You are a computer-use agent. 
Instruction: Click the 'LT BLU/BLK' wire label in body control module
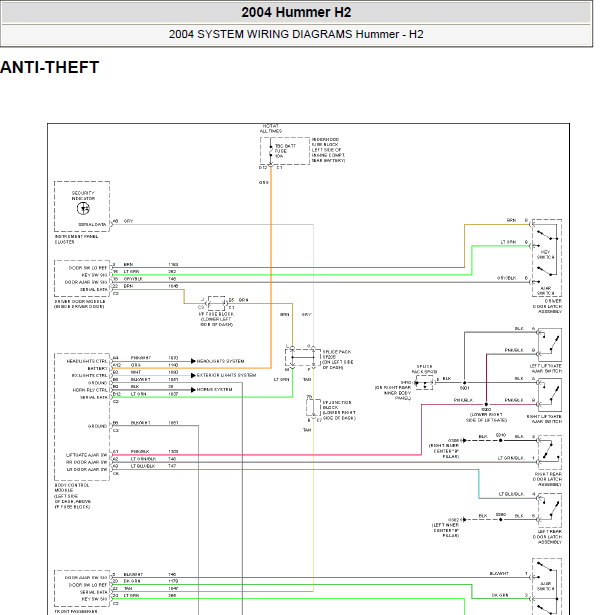point(143,466)
